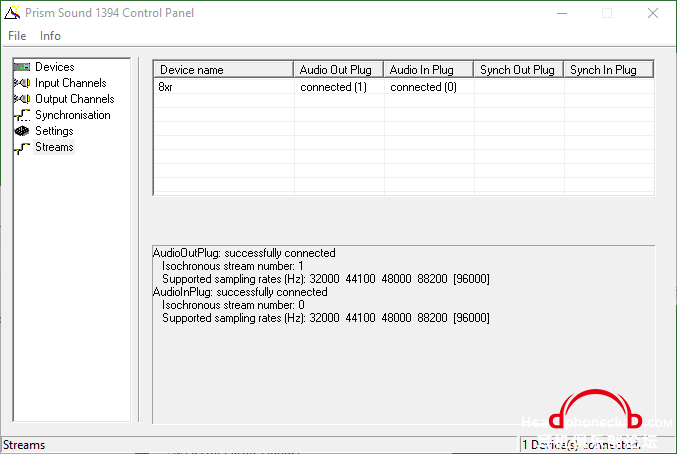Click the Streams step icon
Image resolution: width=677 pixels, height=454 pixels.
click(22, 148)
